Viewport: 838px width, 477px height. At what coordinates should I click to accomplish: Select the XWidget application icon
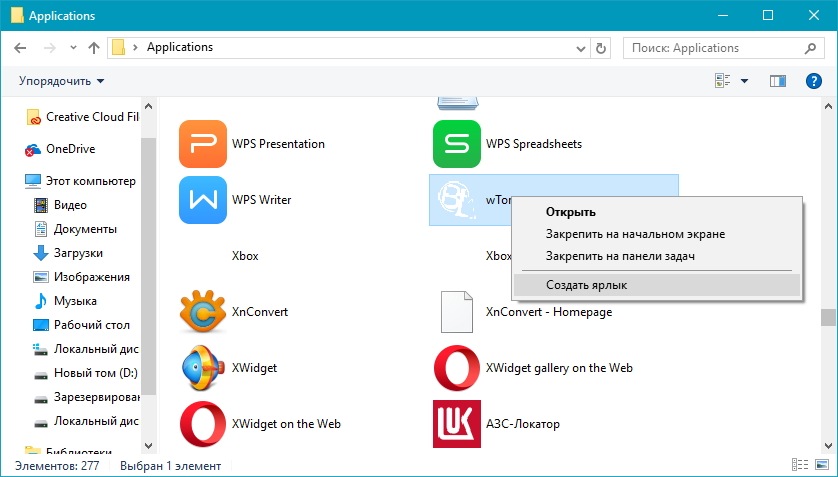(203, 367)
